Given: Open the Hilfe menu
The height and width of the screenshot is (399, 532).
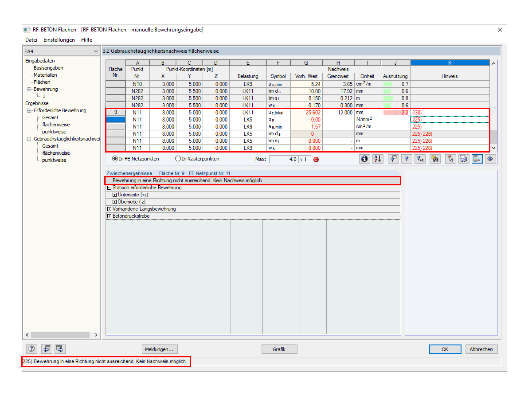Looking at the screenshot, I should 86,40.
